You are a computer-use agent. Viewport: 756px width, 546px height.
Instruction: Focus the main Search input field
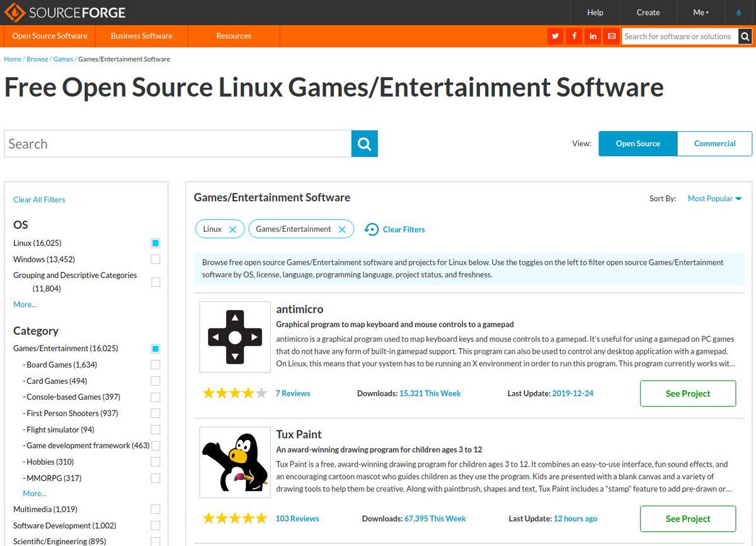178,144
